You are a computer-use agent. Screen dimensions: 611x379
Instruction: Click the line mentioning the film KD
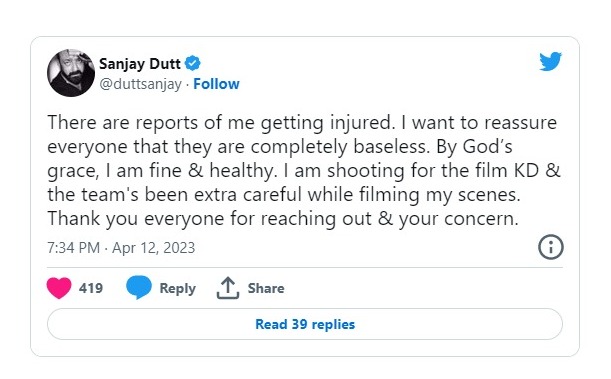click(x=304, y=171)
